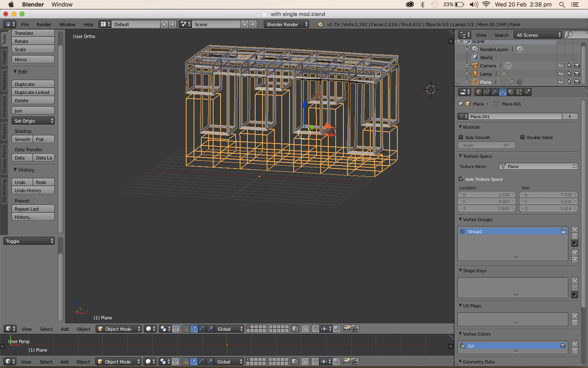Click the lock-to-scene layers icon in main viewport header
Image resolution: width=588 pixels, height=368 pixels.
pyautogui.click(x=295, y=329)
